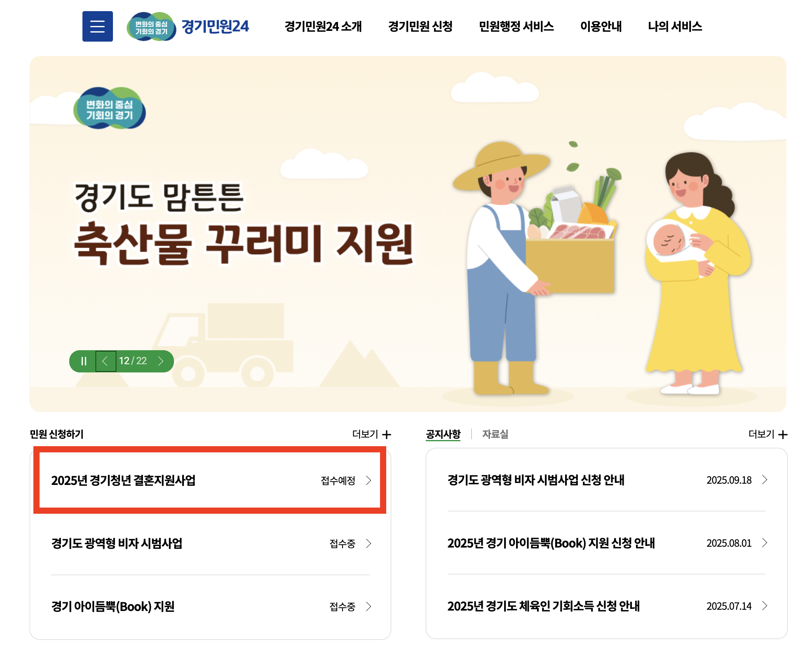Click arrow beside 2025.09.18 notice
Screen dimensions: 812x646
765,480
